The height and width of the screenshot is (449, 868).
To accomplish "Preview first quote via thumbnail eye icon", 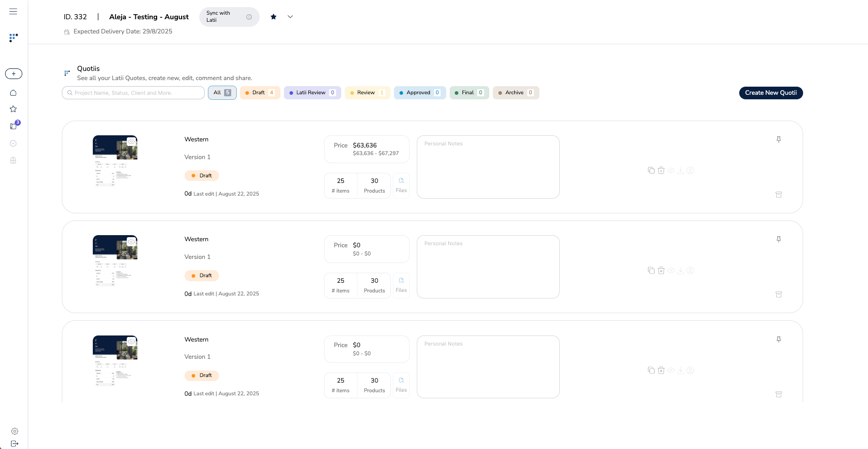I will click(x=131, y=141).
